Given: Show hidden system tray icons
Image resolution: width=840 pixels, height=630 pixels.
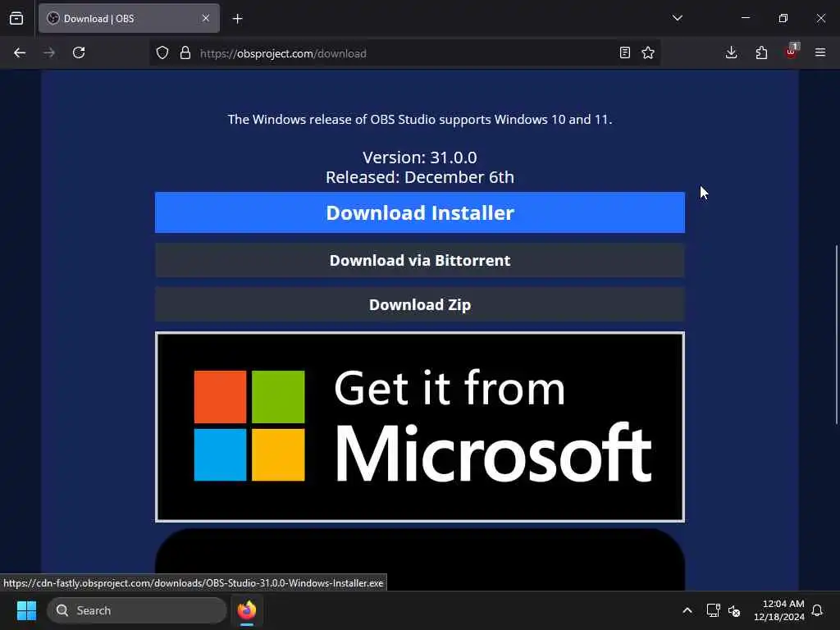Looking at the screenshot, I should tap(687, 610).
